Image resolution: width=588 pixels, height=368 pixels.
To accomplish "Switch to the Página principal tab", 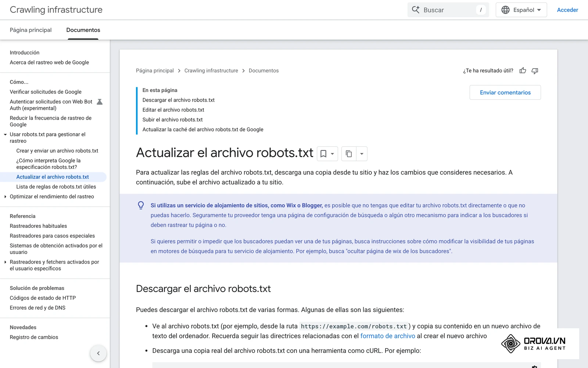I will (31, 30).
